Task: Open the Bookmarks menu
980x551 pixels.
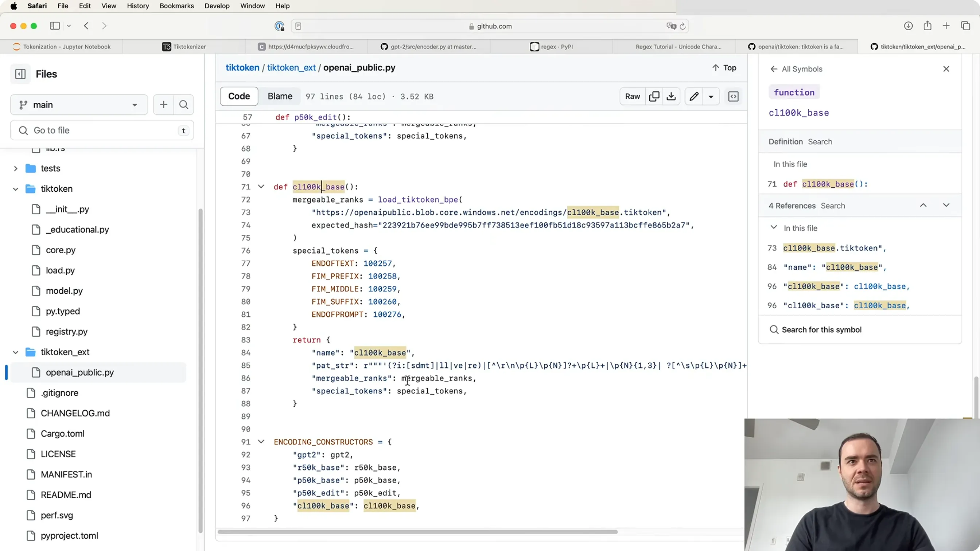Action: pos(176,6)
